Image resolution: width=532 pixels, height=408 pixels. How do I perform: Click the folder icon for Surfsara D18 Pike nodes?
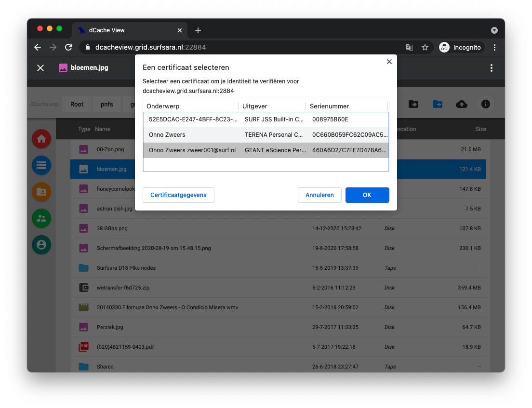click(x=83, y=268)
